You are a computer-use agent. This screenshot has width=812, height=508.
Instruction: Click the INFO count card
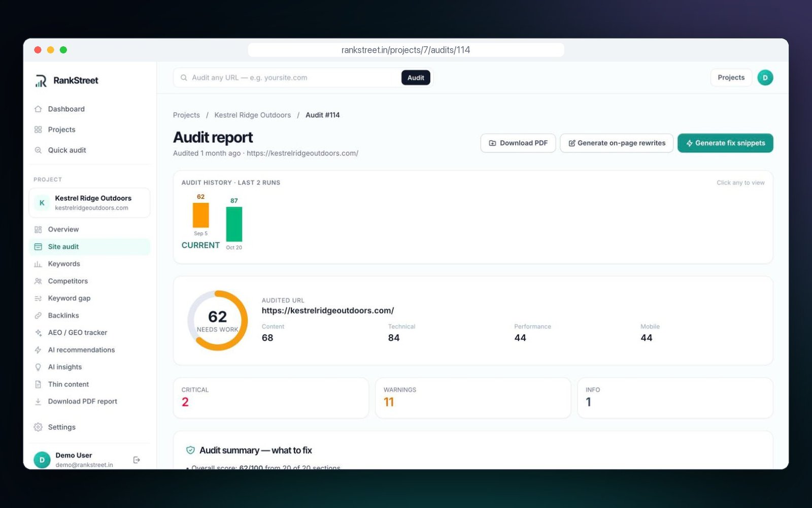click(x=675, y=398)
